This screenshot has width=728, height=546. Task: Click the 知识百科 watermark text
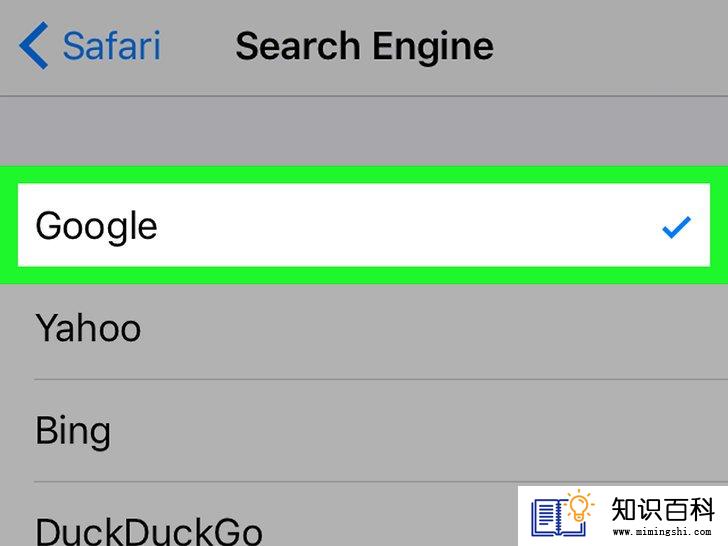pos(662,509)
